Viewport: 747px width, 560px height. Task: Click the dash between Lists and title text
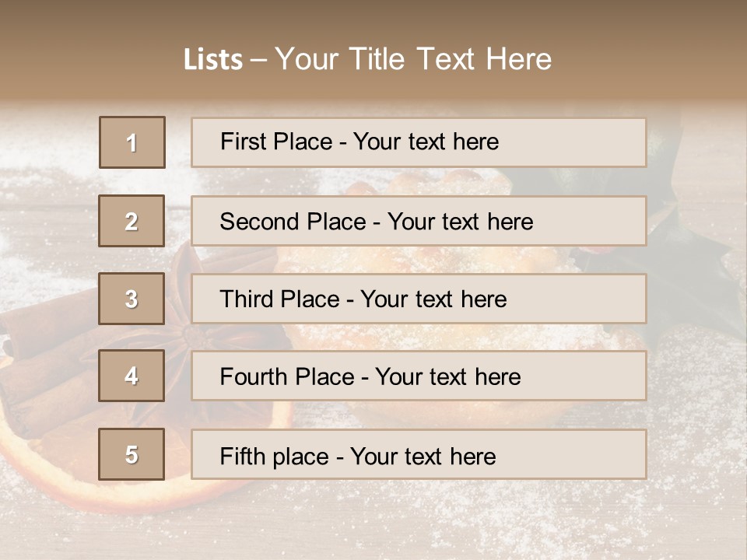pyautogui.click(x=259, y=60)
